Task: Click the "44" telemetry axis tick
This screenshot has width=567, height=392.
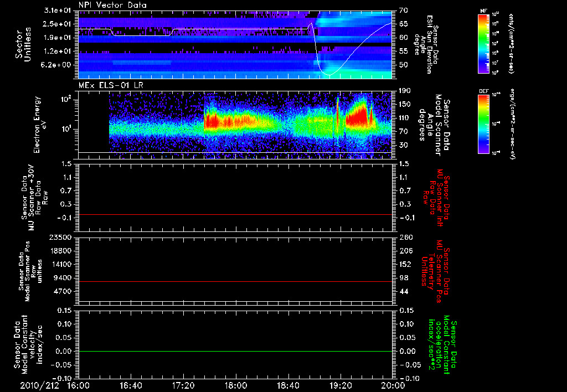Action: (x=404, y=291)
